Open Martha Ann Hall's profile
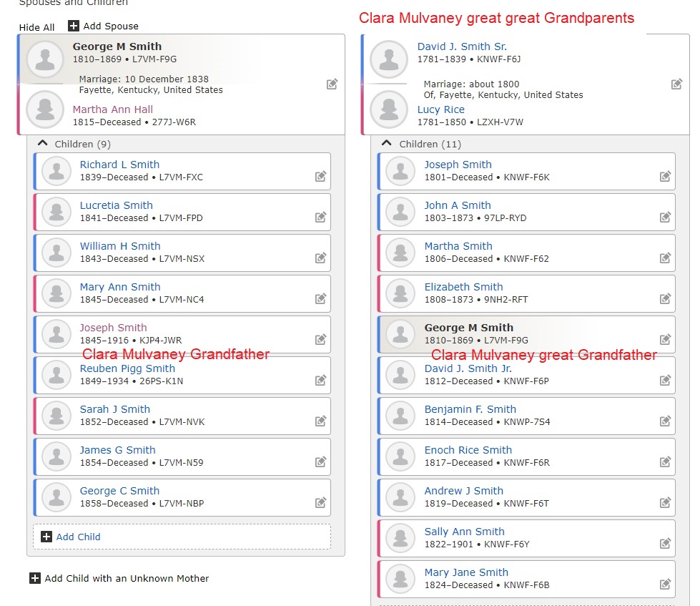The image size is (700, 606). coord(112,109)
